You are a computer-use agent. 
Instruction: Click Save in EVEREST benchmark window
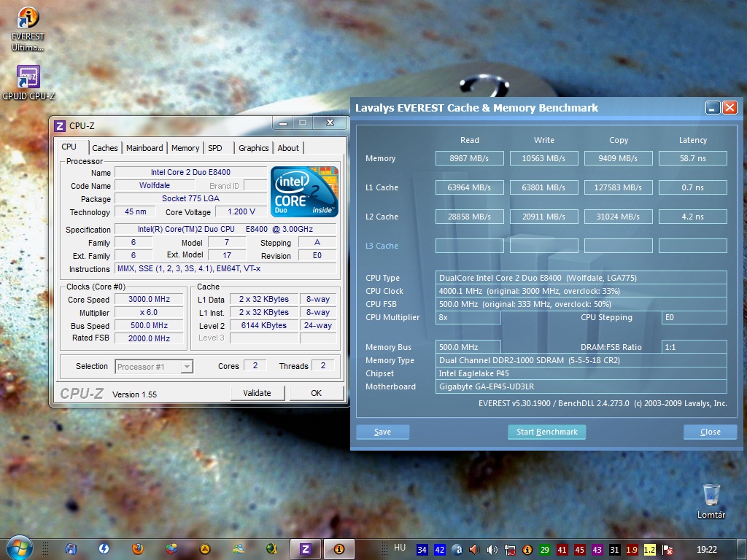[x=382, y=432]
